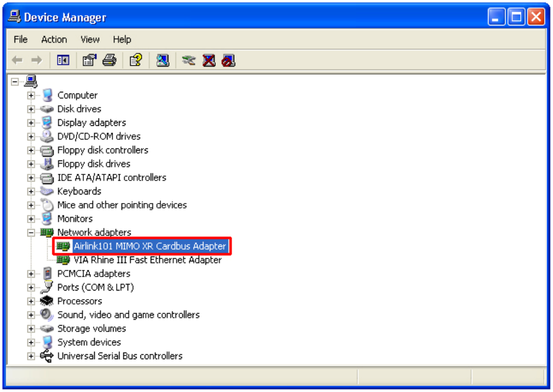Collapse the root computer node
This screenshot has width=553, height=392.
15,82
